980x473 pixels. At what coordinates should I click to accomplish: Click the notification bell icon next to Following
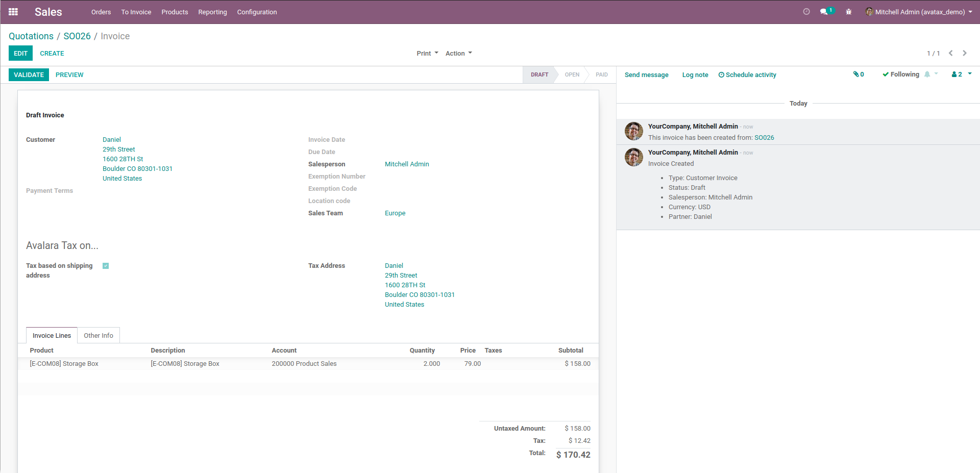pos(927,74)
